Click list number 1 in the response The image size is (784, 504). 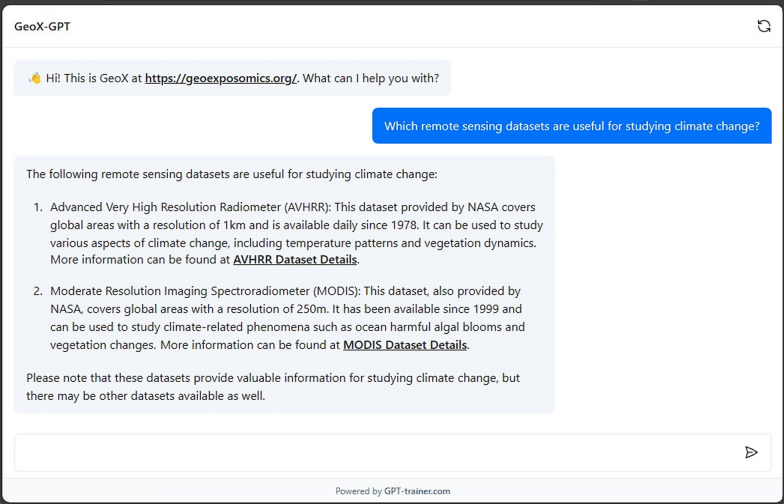[x=38, y=207]
